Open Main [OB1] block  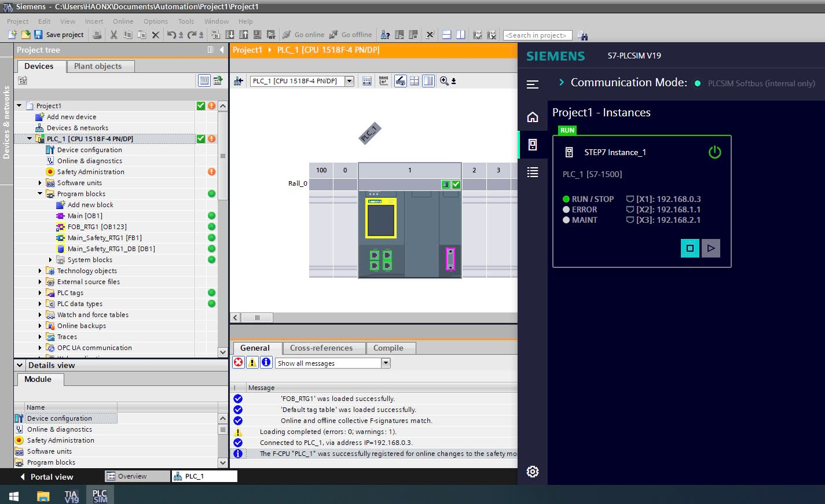tap(85, 216)
